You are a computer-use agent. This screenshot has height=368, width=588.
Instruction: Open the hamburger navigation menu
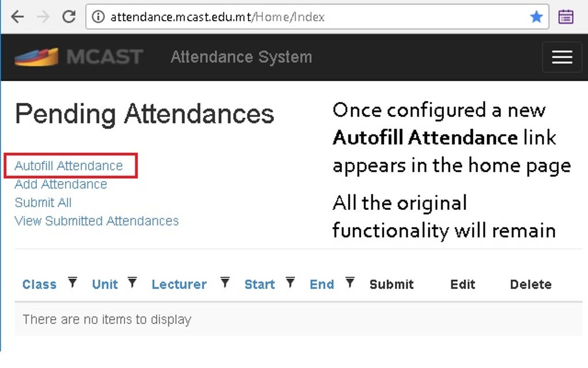click(x=561, y=57)
